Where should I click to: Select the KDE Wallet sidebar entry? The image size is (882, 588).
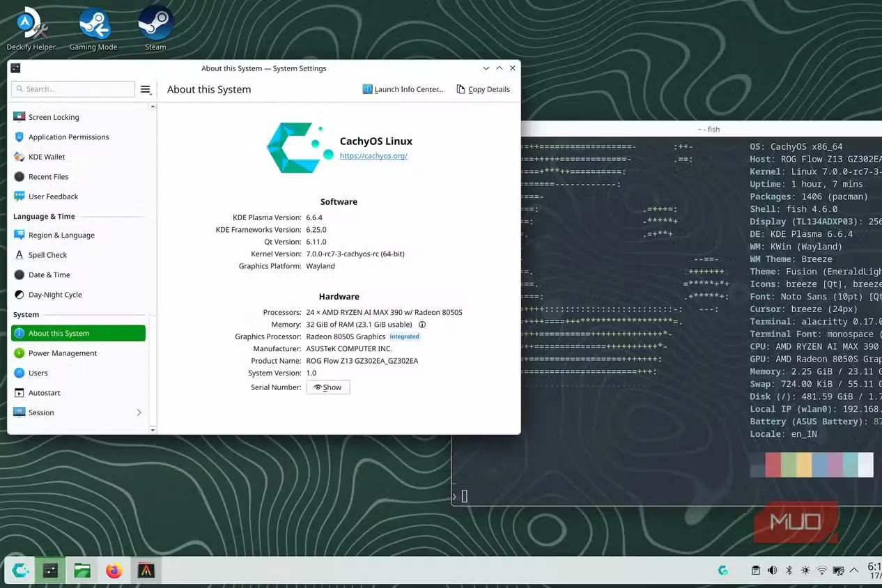(79, 157)
